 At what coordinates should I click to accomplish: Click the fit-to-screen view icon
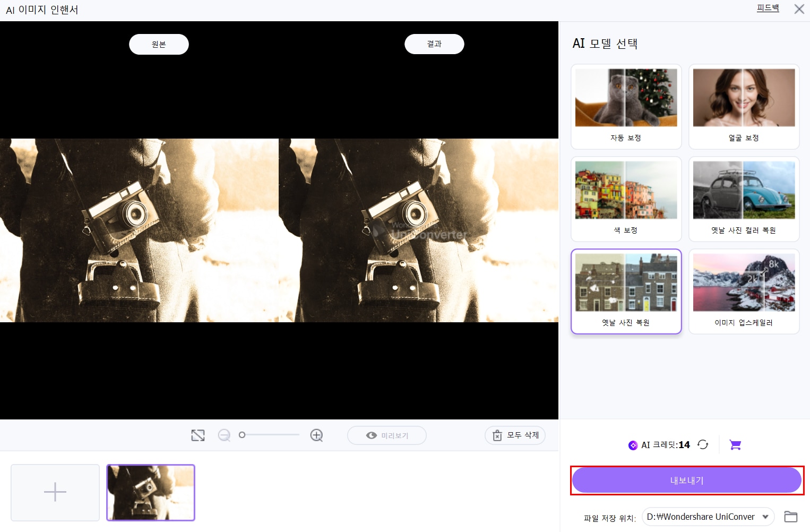pyautogui.click(x=197, y=435)
